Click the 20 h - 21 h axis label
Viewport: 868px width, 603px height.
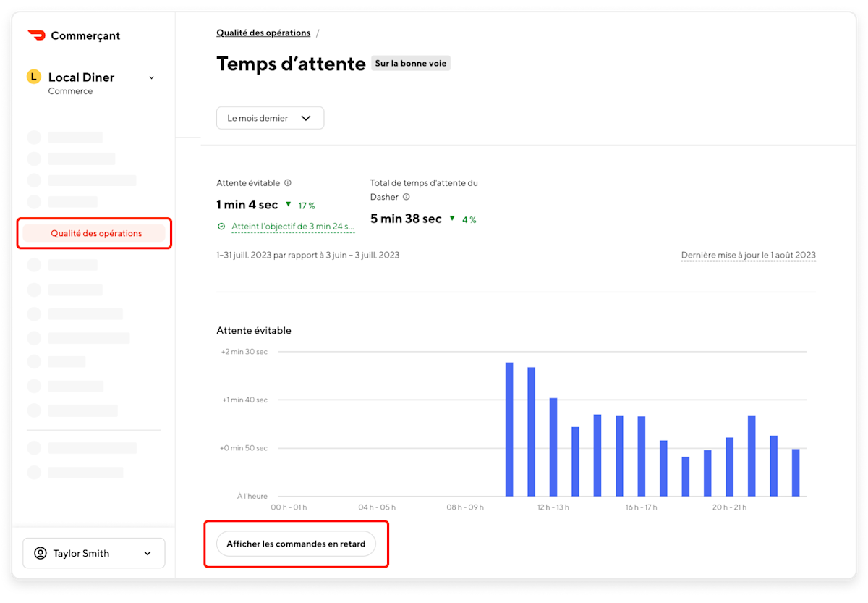pos(729,507)
